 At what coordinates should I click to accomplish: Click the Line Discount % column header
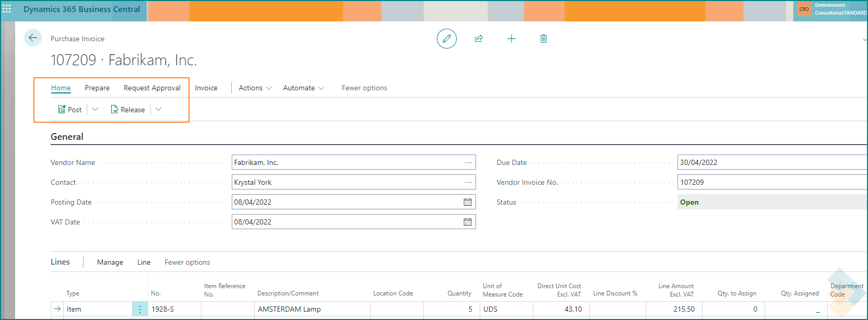tap(615, 293)
